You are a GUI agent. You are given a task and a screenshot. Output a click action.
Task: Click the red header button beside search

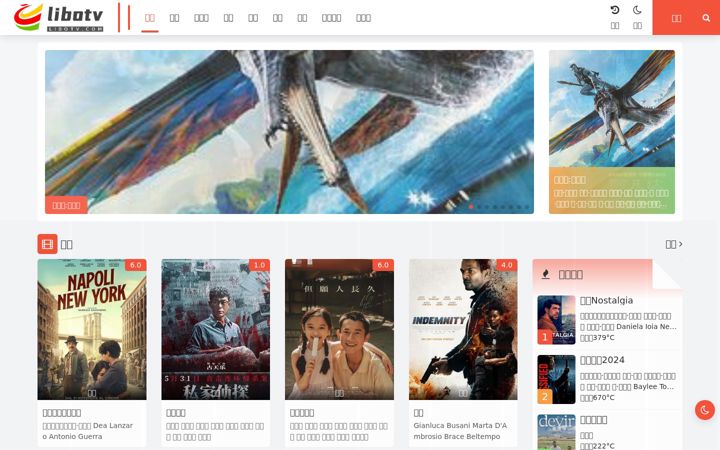[676, 18]
